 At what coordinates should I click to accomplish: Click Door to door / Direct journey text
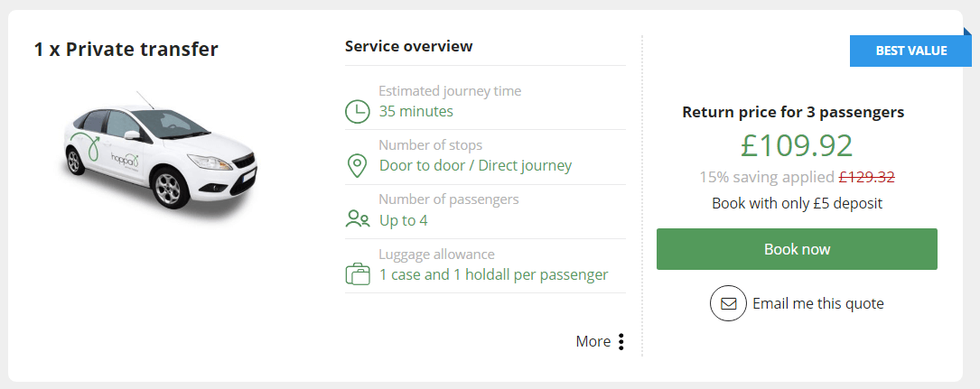[475, 166]
